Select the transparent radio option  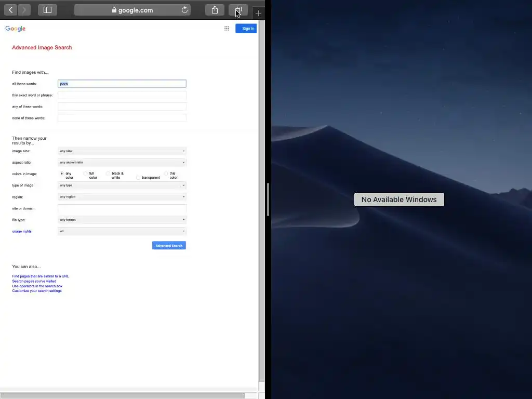click(x=138, y=178)
